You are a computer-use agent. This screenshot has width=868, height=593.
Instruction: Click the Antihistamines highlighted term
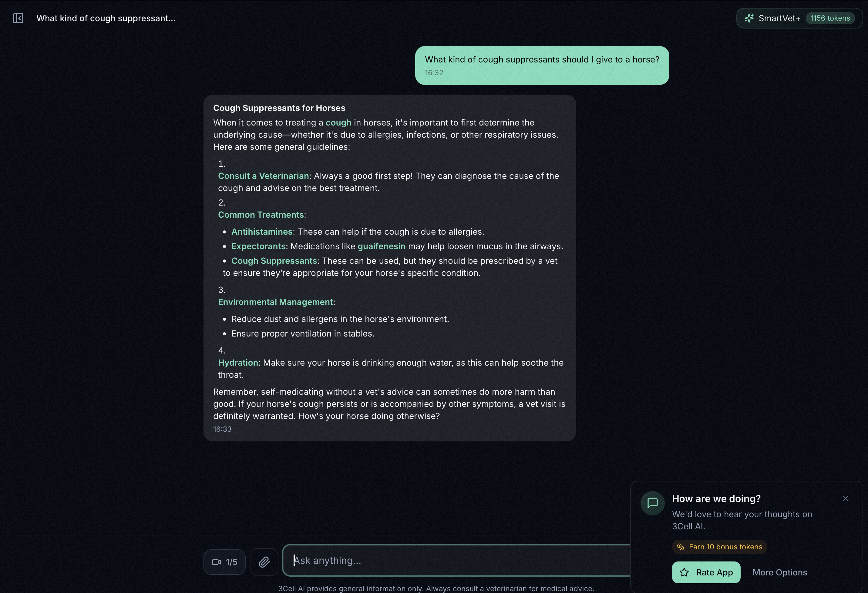(261, 232)
